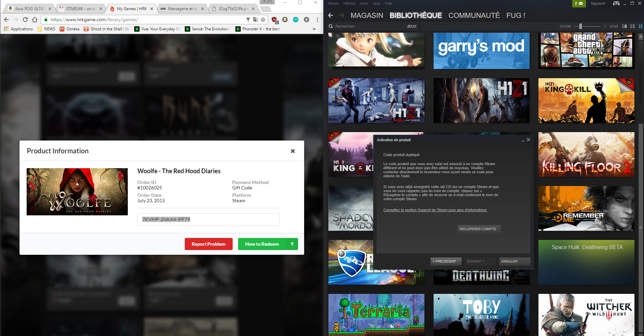Show the hidden bookmarks overflow chevron

click(x=314, y=29)
